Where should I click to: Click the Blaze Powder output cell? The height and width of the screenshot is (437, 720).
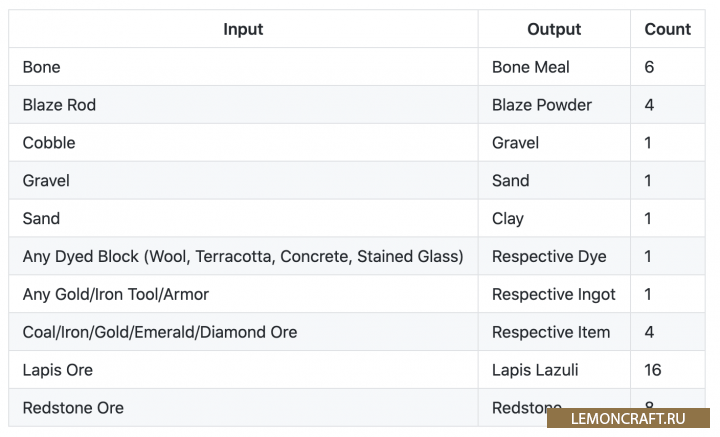(x=542, y=105)
